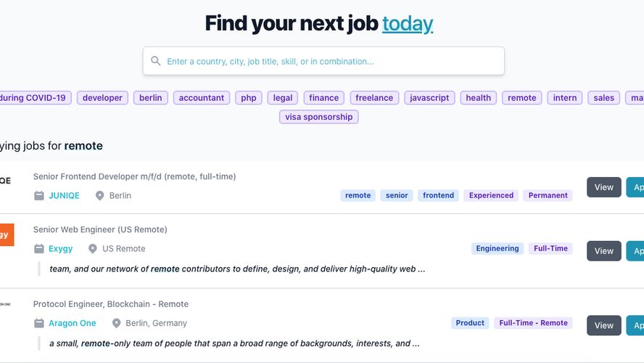This screenshot has height=363, width=644.
Task: Filter jobs by the javascript tag
Action: 429,98
